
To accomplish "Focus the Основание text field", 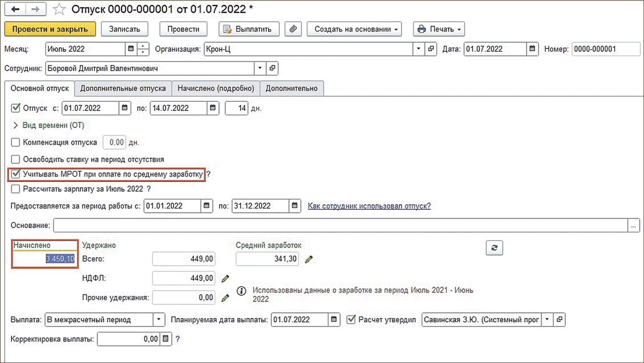I will click(x=340, y=225).
